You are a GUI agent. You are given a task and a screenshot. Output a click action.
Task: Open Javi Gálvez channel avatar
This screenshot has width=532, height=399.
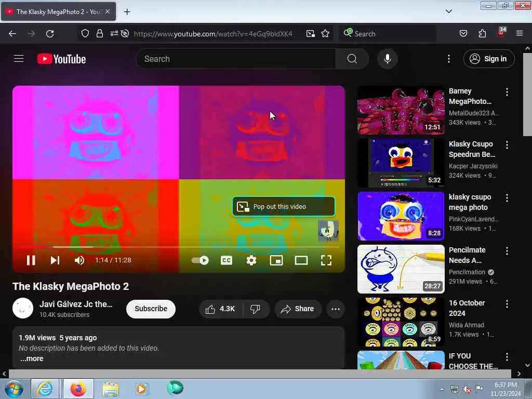[x=23, y=309]
